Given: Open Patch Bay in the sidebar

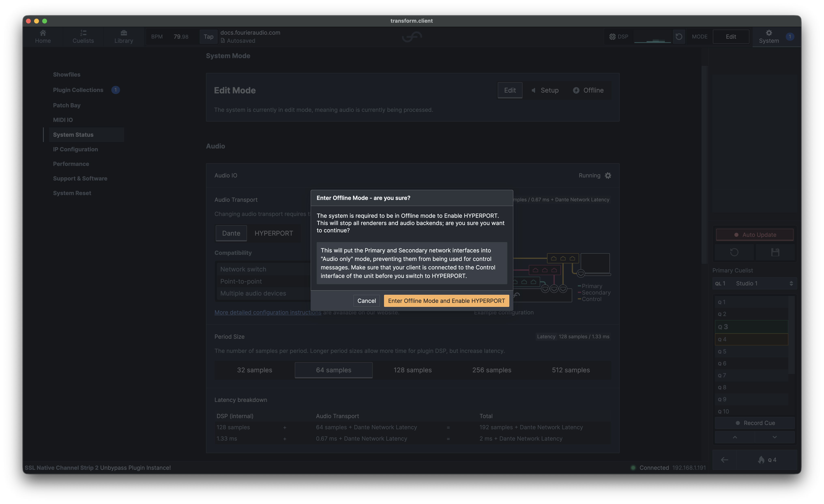Looking at the screenshot, I should pyautogui.click(x=67, y=105).
